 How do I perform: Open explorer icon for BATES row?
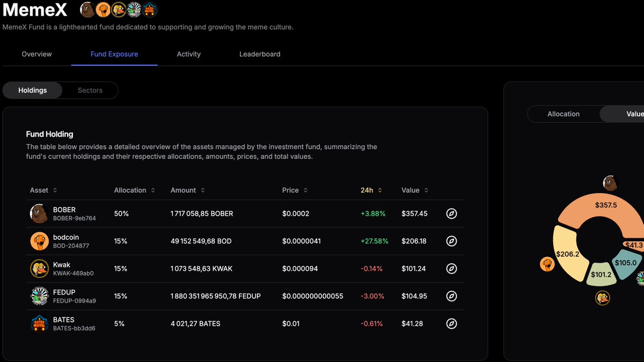tap(452, 324)
